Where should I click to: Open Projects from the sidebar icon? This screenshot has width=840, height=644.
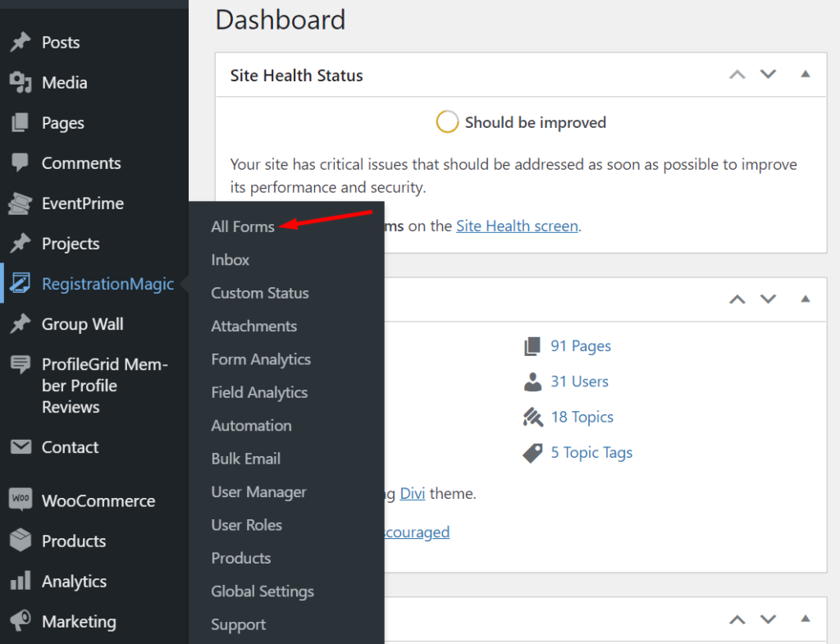pos(21,243)
